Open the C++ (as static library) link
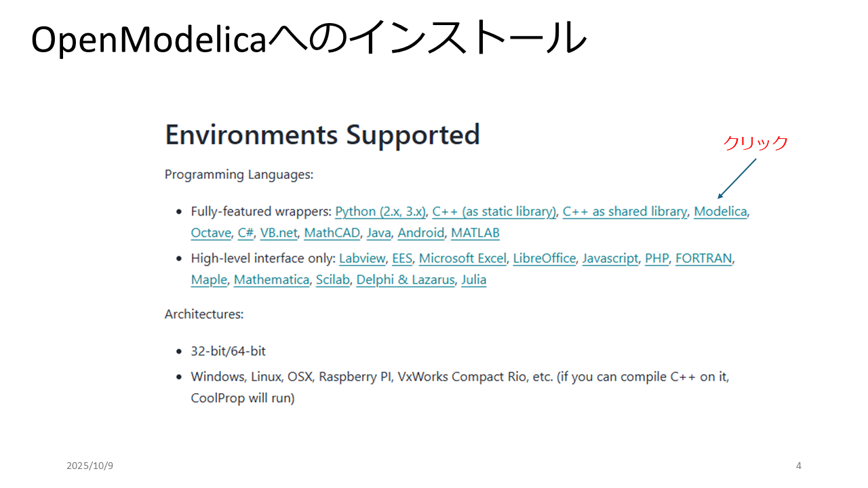 pos(494,211)
